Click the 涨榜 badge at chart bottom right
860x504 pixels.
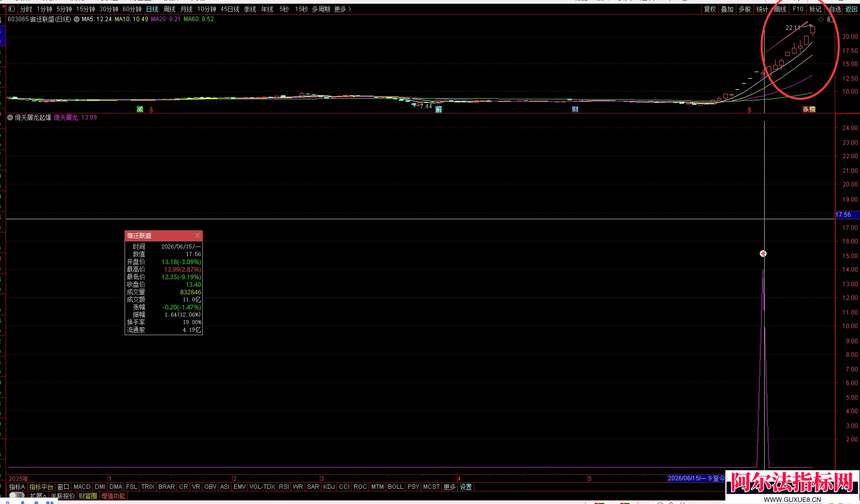pos(809,109)
